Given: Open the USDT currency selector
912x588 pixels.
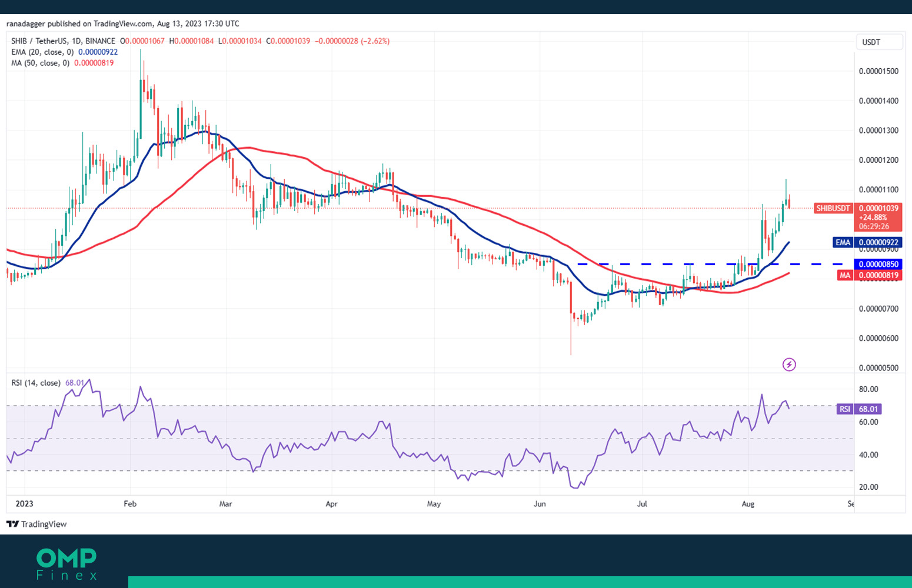Looking at the screenshot, I should pyautogui.click(x=879, y=42).
